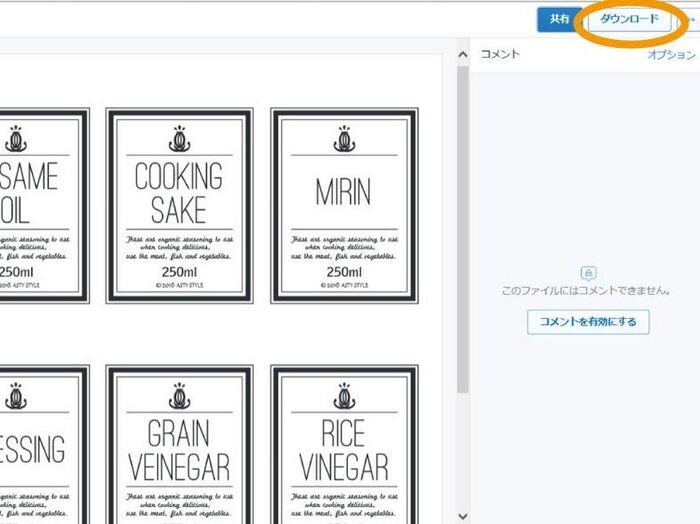Screen dimensions: 700x524
Task: Select the GRAIN VEINEGAR label
Action: point(179,450)
